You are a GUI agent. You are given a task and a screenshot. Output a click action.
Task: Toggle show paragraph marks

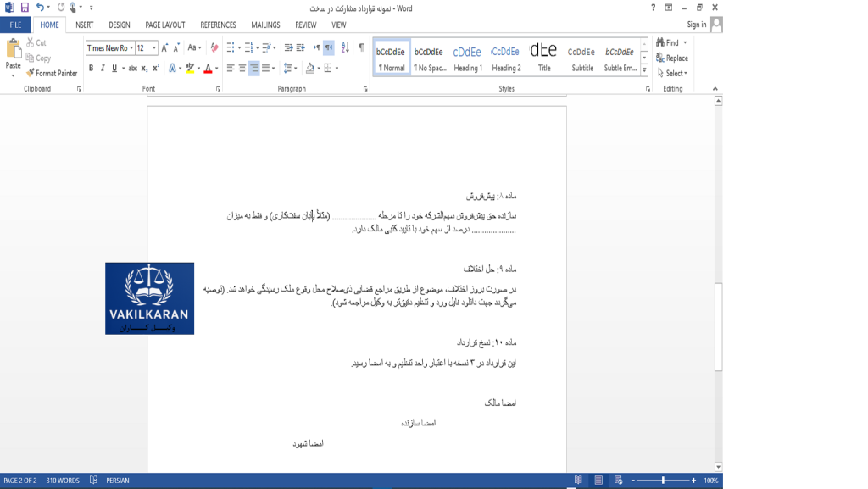coord(362,47)
